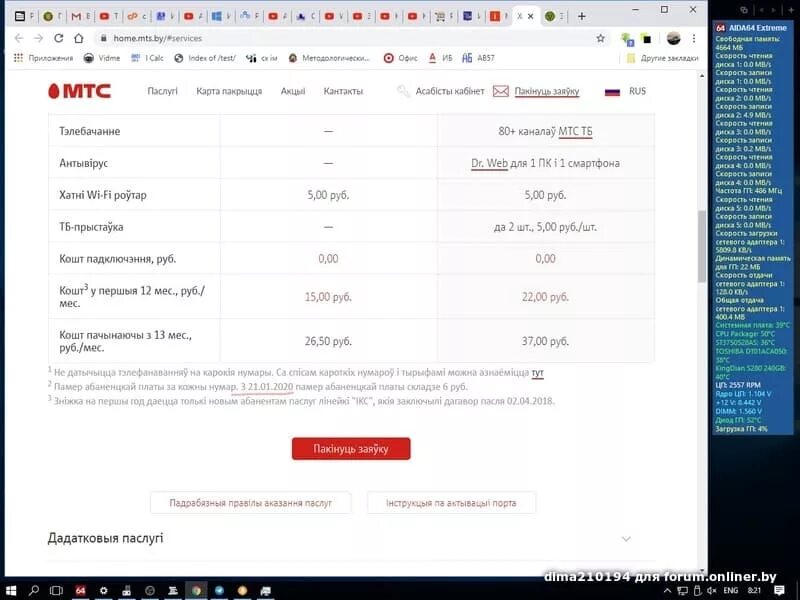Open the Windows Start menu
Image resolution: width=800 pixels, height=600 pixels.
(x=10, y=591)
